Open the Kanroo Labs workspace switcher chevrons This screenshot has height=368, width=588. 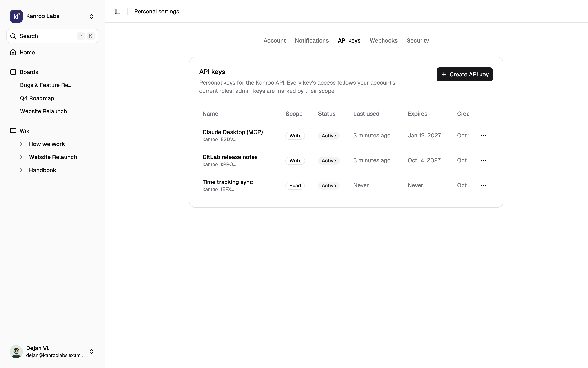click(91, 16)
